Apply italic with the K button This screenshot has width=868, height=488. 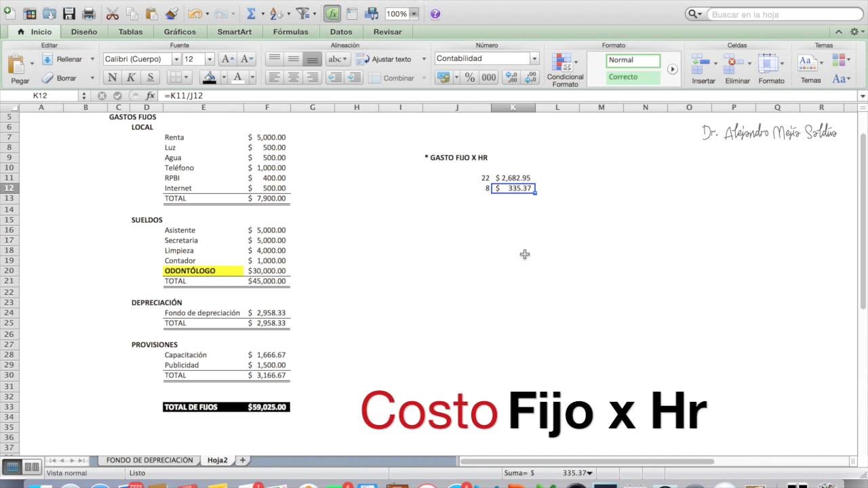(131, 77)
